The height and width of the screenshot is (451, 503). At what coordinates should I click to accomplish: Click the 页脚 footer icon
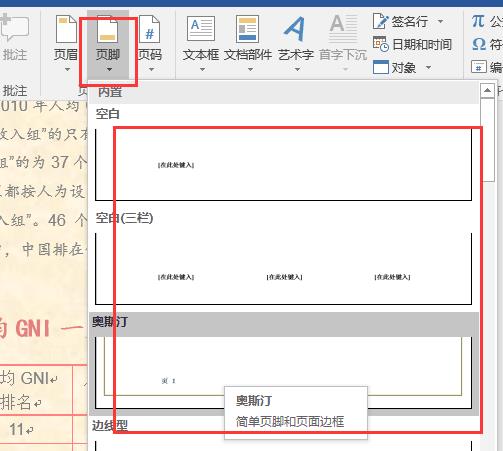(108, 30)
